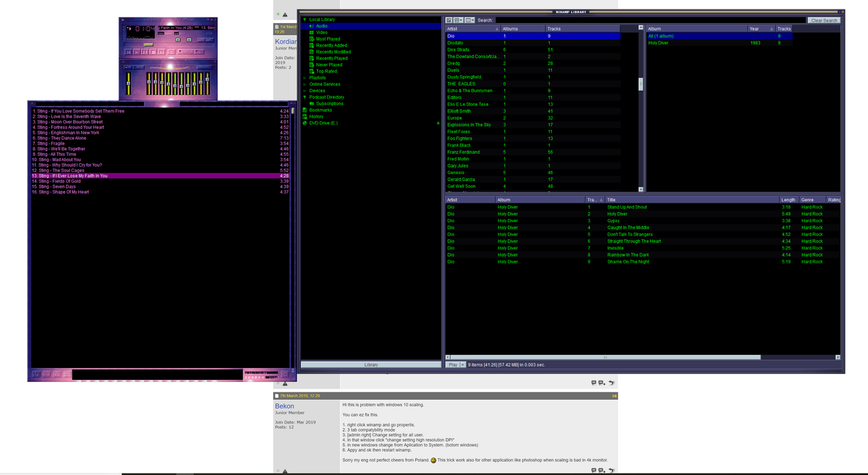The height and width of the screenshot is (475, 868).
Task: Click the balance slider in Winamp player
Action: pos(189,39)
